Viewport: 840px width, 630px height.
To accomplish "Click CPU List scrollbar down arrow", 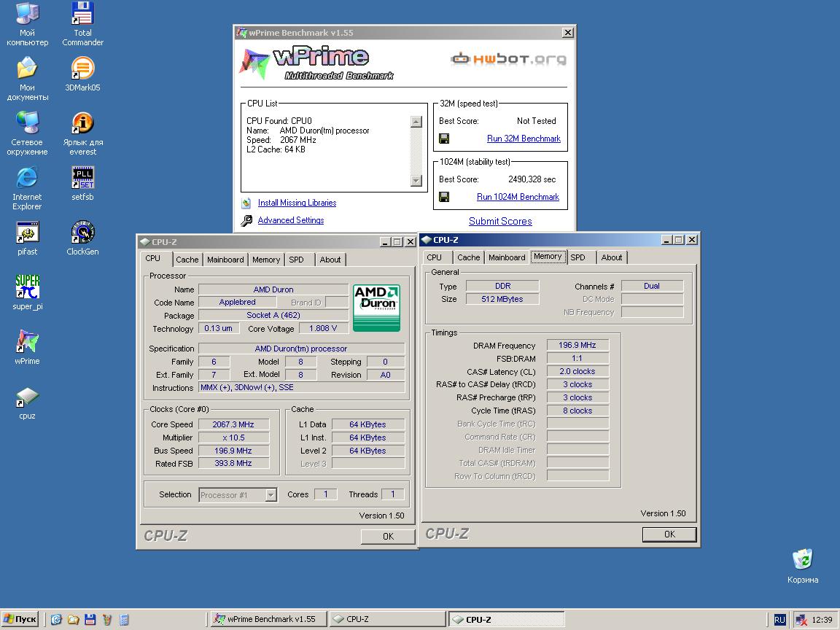I will (416, 181).
